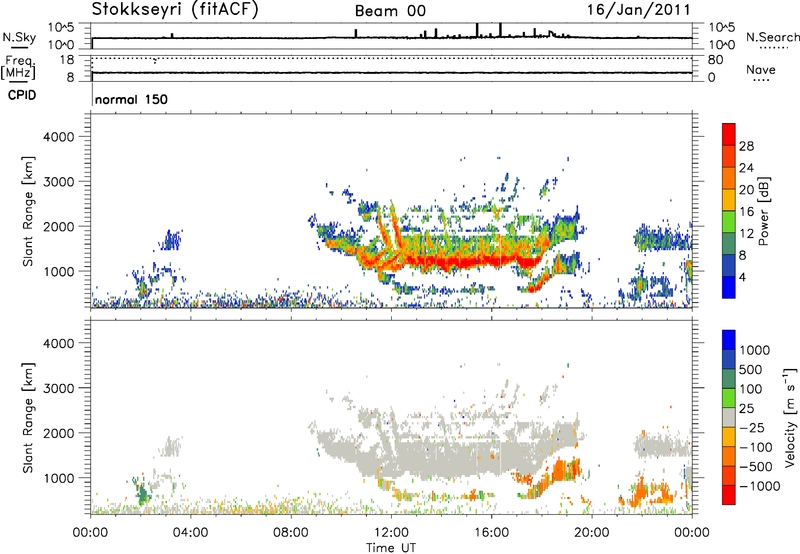The height and width of the screenshot is (554, 800).
Task: Click the date '16/Jan/2011'
Action: pos(639,9)
